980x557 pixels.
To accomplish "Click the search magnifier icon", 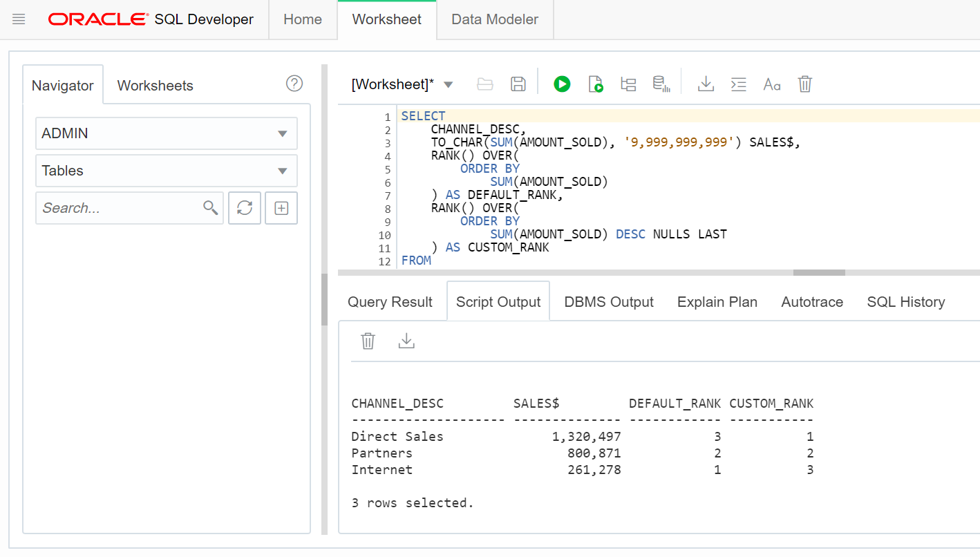I will pos(211,208).
